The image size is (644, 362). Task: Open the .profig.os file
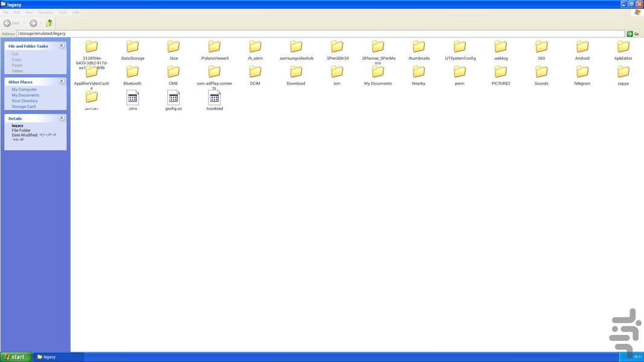coord(173,98)
